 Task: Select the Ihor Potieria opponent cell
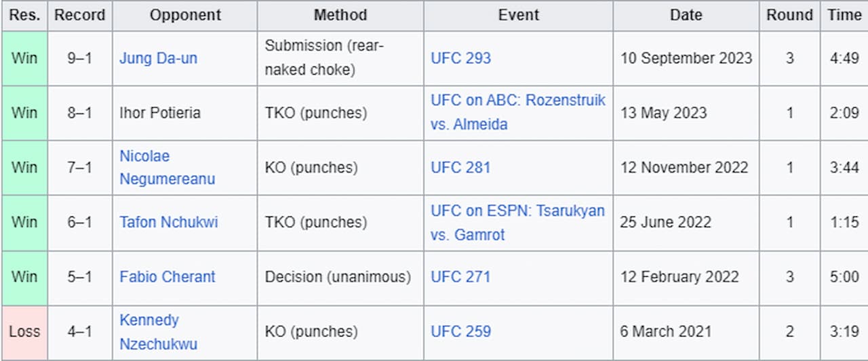185,113
